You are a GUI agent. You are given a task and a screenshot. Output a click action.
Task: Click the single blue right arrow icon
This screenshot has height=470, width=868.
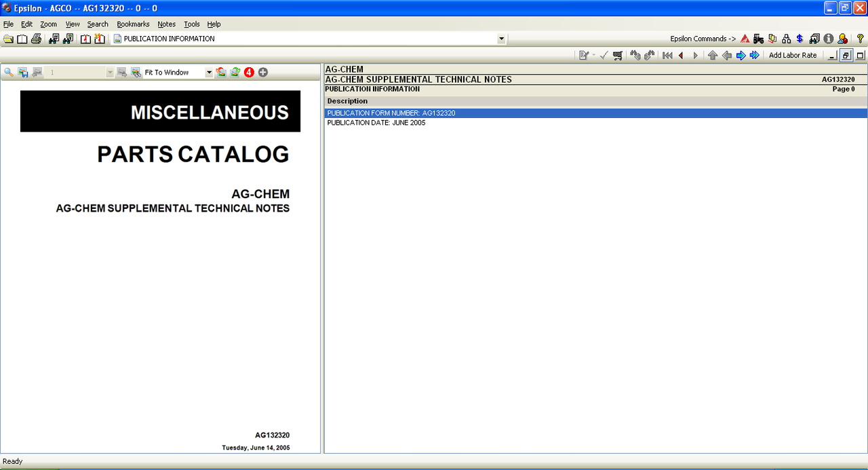[741, 56]
